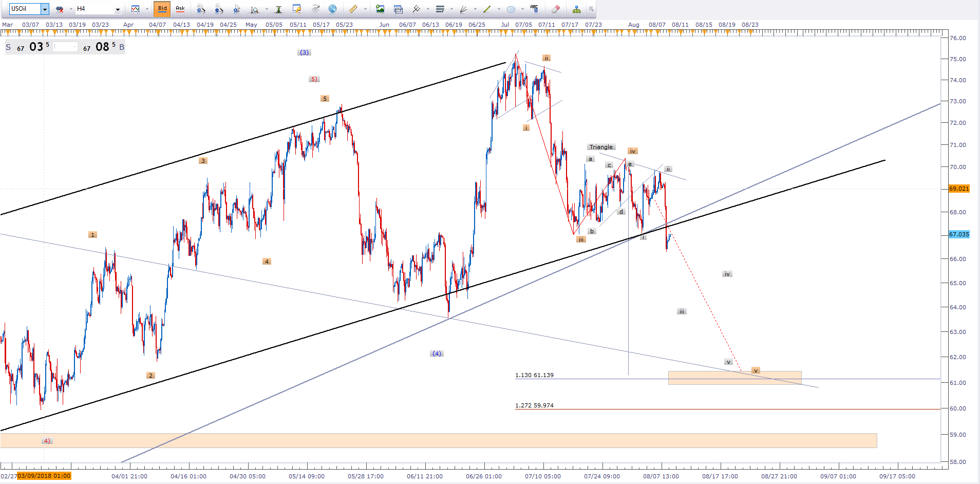The height and width of the screenshot is (484, 980).
Task: Open the ellipse shape tool dropdown arrow
Action: pyautogui.click(x=522, y=9)
